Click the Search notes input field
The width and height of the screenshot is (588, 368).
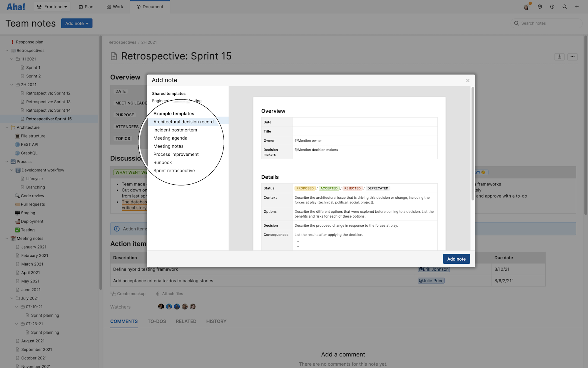click(x=547, y=23)
